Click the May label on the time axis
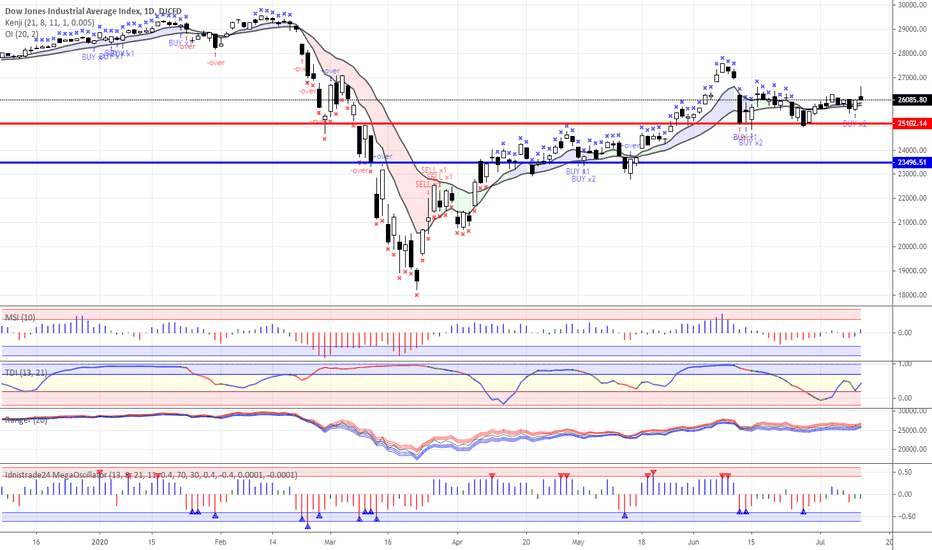 click(x=578, y=542)
